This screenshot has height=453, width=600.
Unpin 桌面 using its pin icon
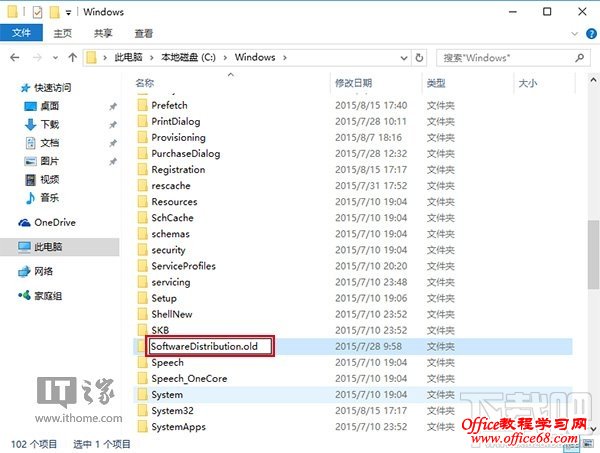[x=113, y=106]
